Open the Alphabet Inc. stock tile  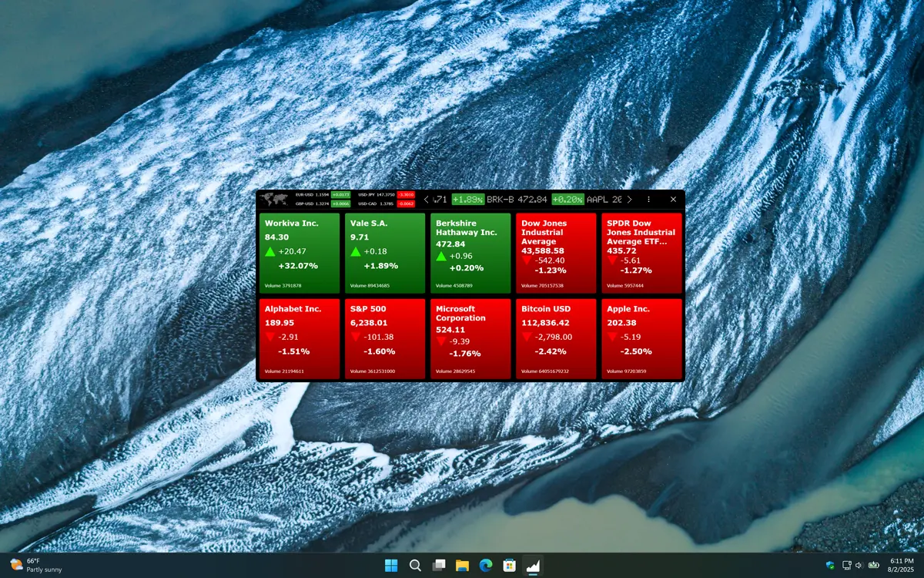300,339
